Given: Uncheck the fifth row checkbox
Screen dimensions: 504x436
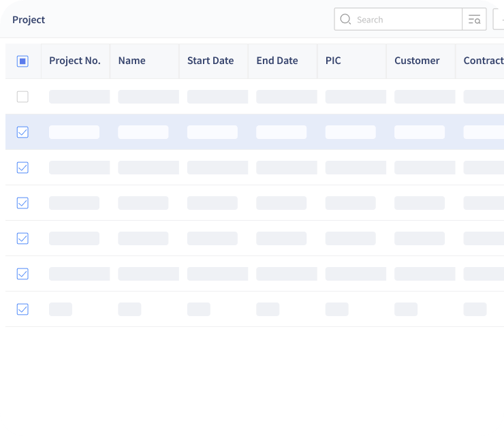Looking at the screenshot, I should point(22,238).
